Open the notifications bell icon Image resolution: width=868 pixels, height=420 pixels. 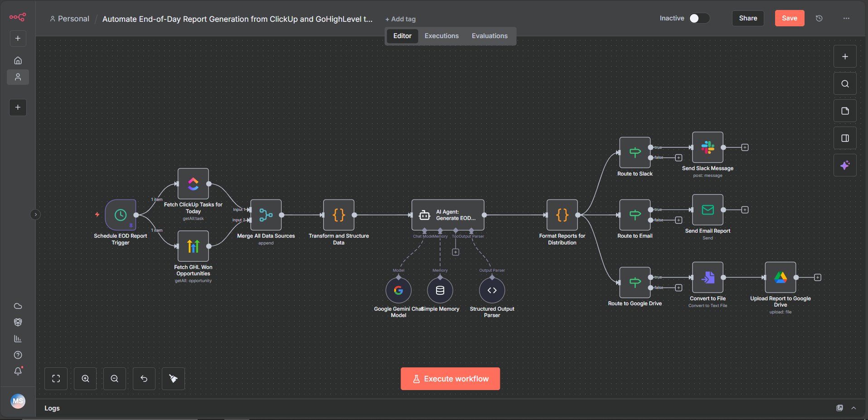point(18,371)
